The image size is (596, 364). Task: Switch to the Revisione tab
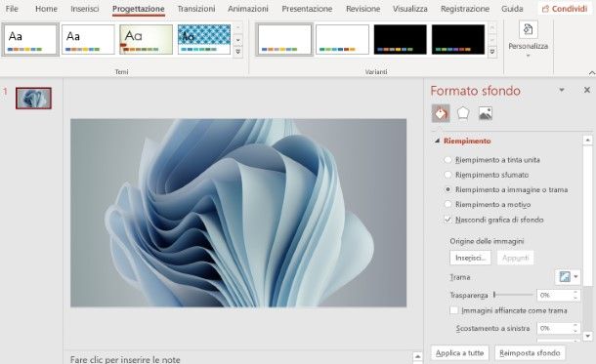coord(363,9)
